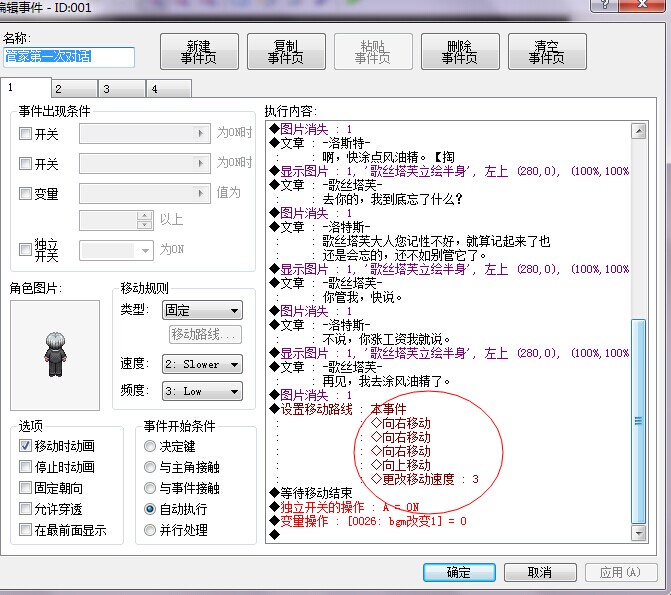Select the line 再见，我去涂风油精了。
Screen dimensions: 671x595
(387, 381)
